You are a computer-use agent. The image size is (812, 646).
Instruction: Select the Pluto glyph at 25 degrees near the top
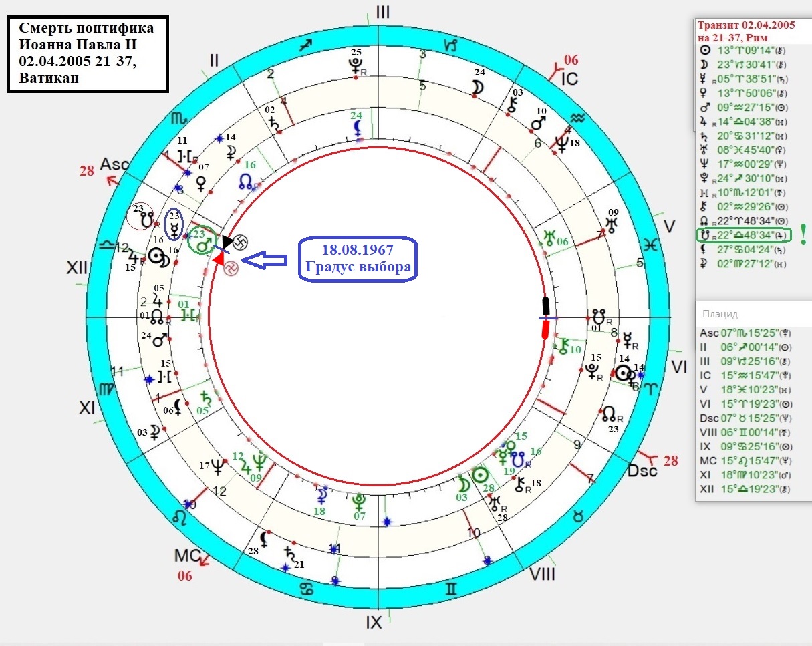(x=355, y=65)
